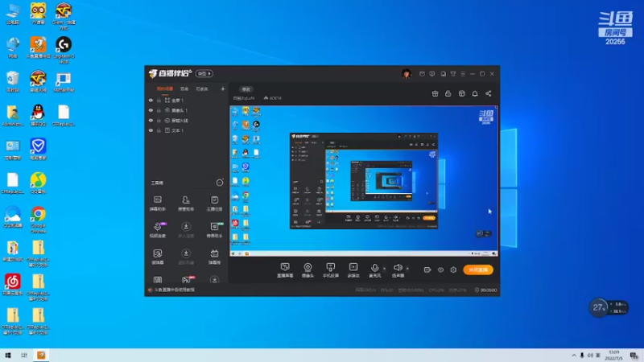Switch to the third scene tab
The height and width of the screenshot is (362, 644).
coord(202,88)
